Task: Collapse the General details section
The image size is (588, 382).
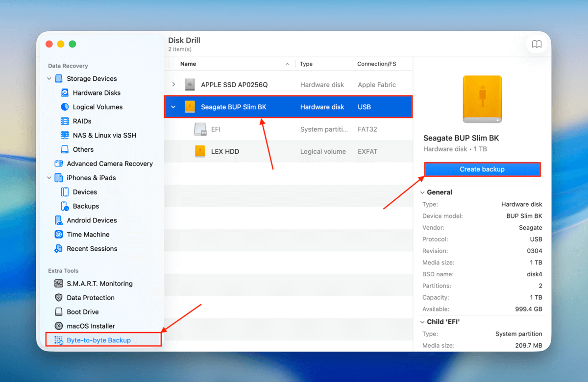Action: coord(422,192)
